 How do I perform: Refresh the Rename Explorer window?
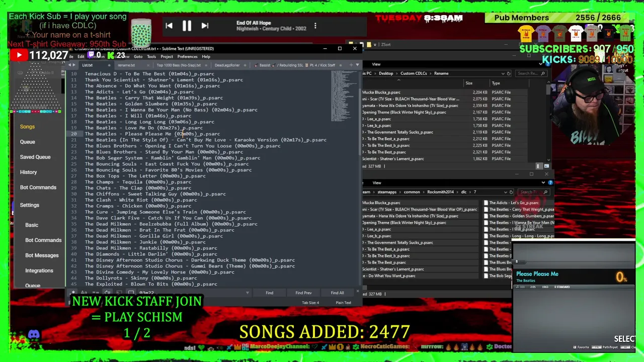point(509,73)
